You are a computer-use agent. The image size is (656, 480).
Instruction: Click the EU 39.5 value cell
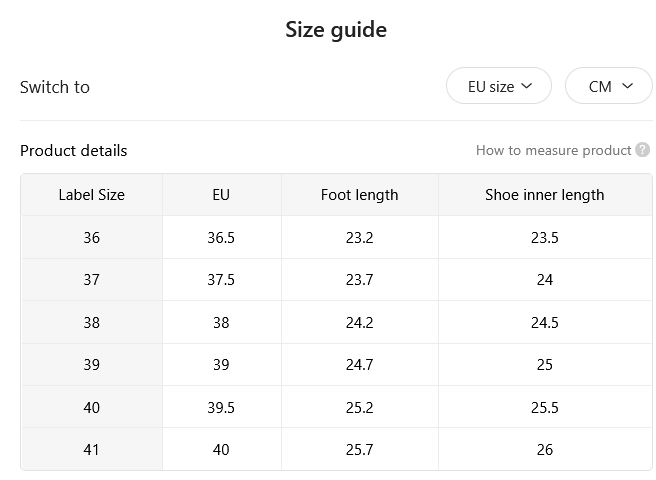[221, 407]
